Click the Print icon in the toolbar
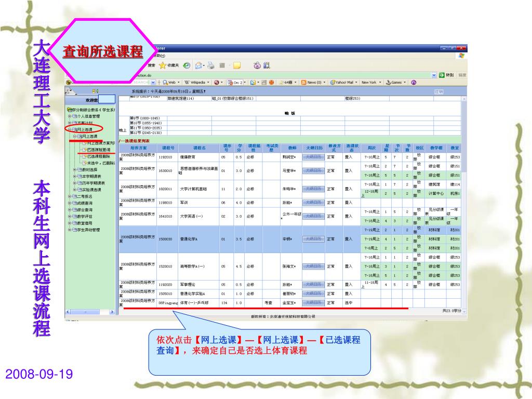Image resolution: width=532 pixels, height=399 pixels. coord(211,65)
